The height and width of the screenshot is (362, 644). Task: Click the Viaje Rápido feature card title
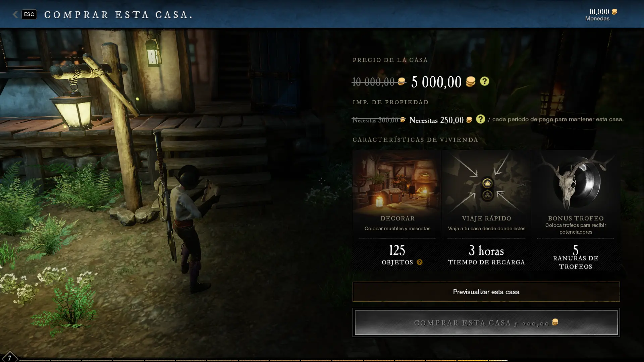tap(486, 218)
